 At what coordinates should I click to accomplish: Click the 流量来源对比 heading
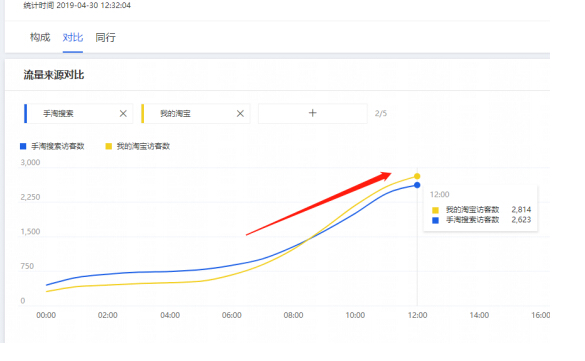(x=54, y=75)
